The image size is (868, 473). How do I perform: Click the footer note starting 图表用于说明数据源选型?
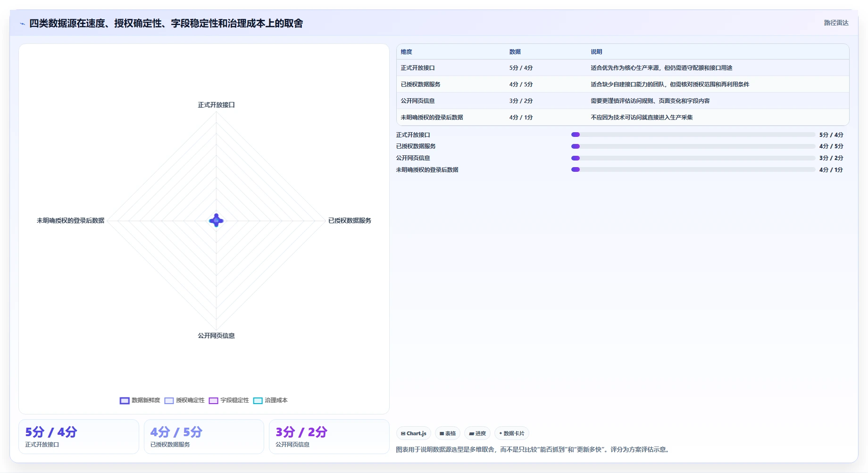pyautogui.click(x=534, y=449)
